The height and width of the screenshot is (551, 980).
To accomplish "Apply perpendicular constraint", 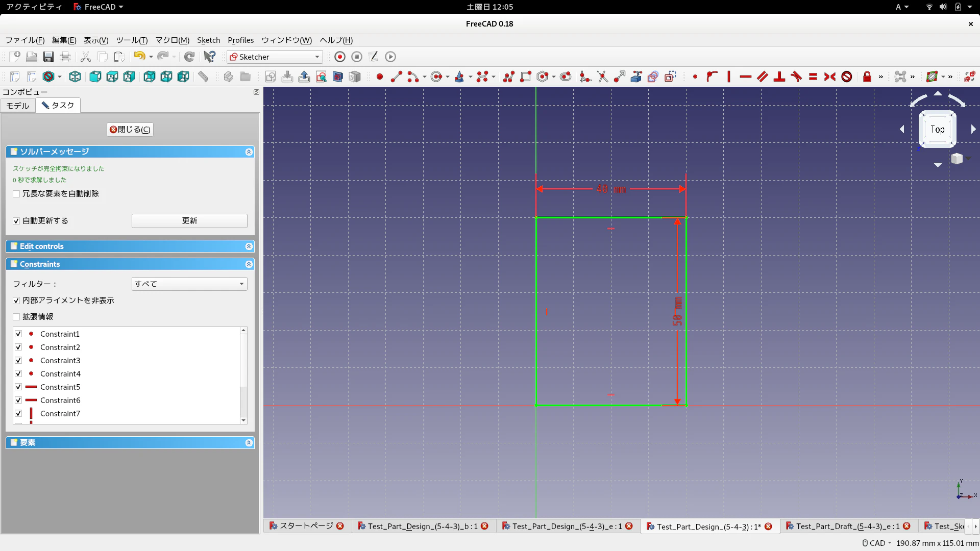I will [779, 77].
